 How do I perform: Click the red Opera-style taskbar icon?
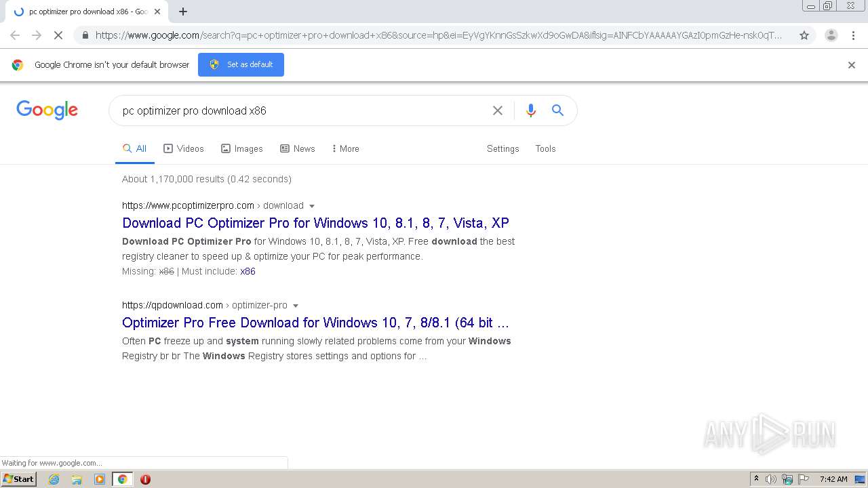coord(145,479)
